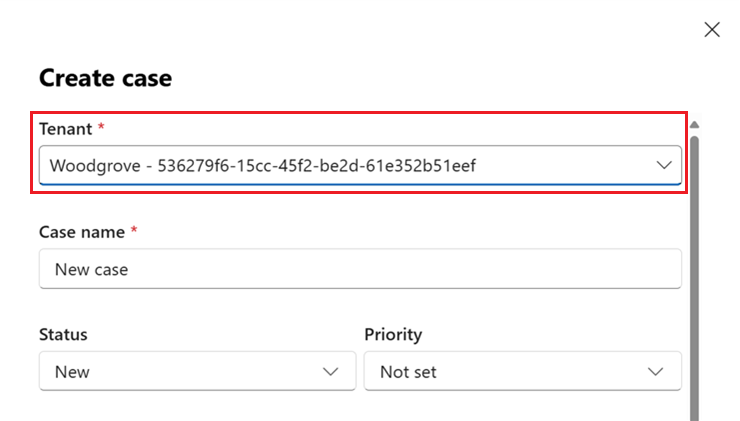This screenshot has width=740, height=421.
Task: Open the Priority dropdown chevron
Action: click(656, 372)
